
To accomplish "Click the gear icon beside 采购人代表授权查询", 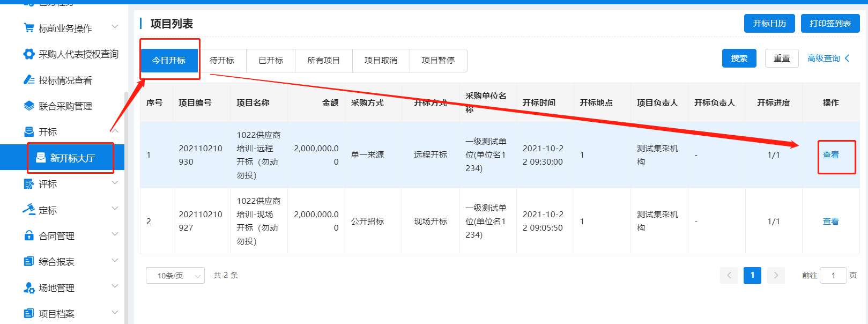I will pyautogui.click(x=29, y=54).
